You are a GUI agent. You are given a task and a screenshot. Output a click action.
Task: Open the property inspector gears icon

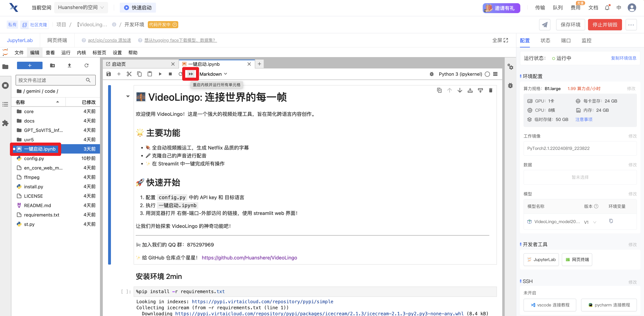pos(510,66)
